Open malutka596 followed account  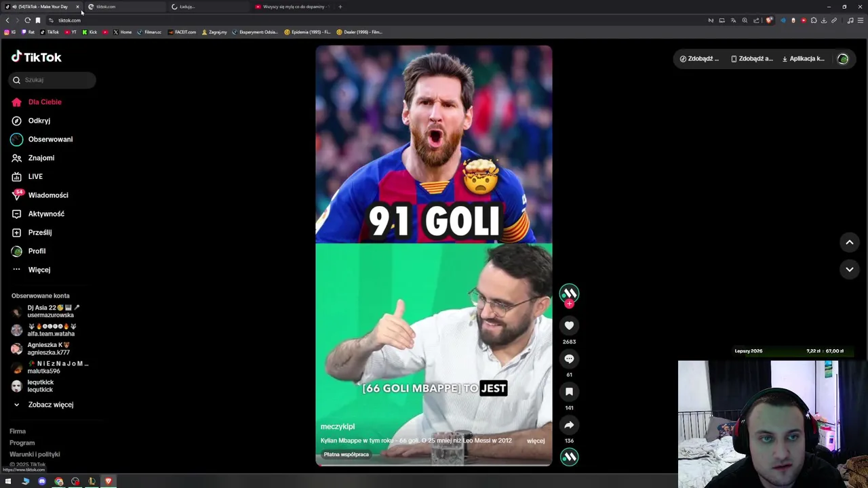pyautogui.click(x=50, y=367)
